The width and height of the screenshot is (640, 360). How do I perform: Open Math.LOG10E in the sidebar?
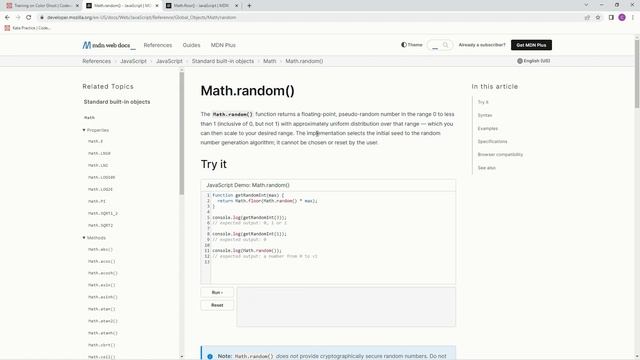click(102, 178)
